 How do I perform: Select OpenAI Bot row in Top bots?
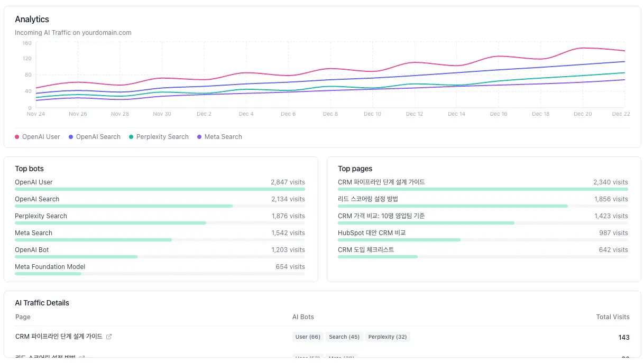click(x=32, y=250)
